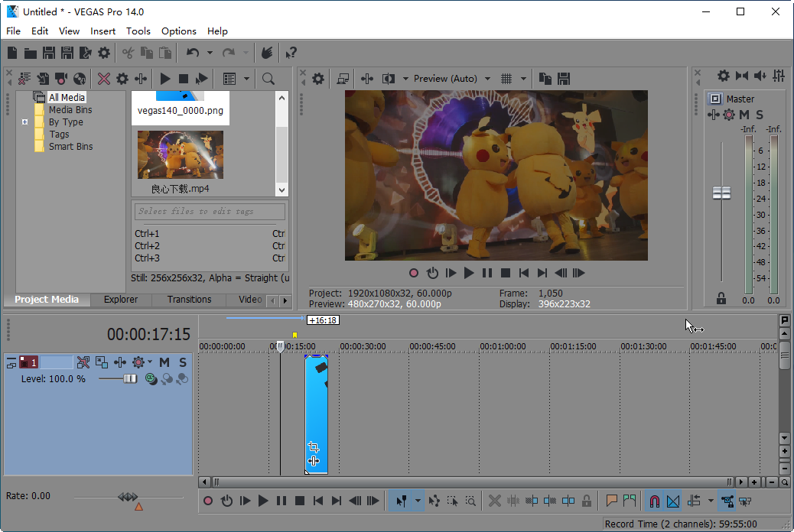Switch to the Transitions tab

click(x=190, y=299)
